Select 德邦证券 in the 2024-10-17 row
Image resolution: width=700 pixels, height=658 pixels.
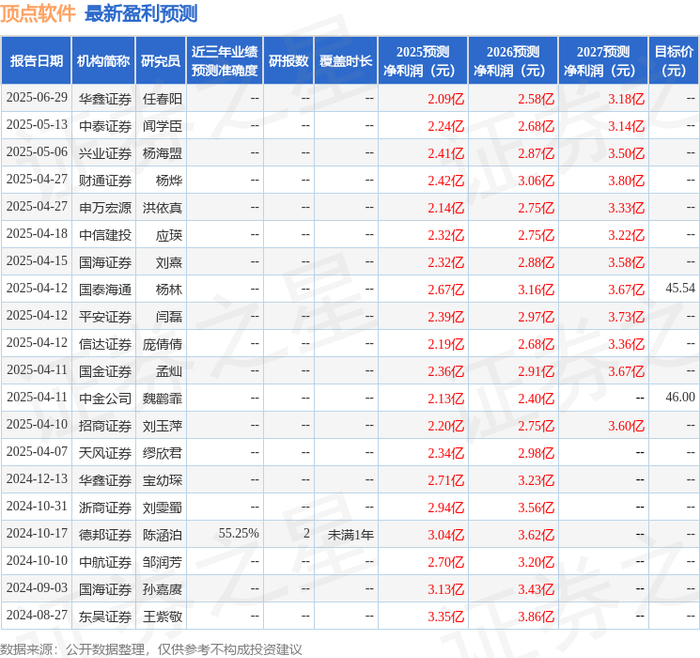pyautogui.click(x=105, y=534)
